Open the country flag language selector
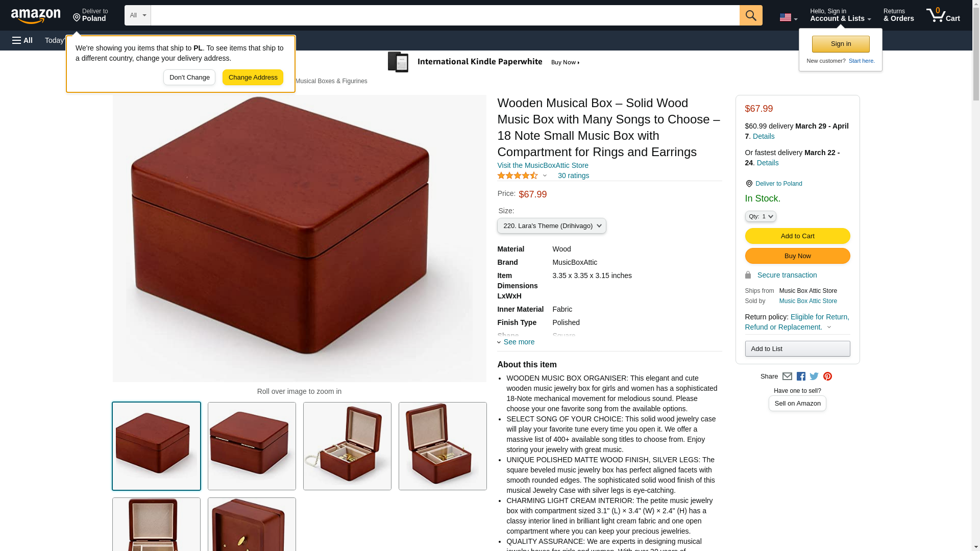 [788, 17]
